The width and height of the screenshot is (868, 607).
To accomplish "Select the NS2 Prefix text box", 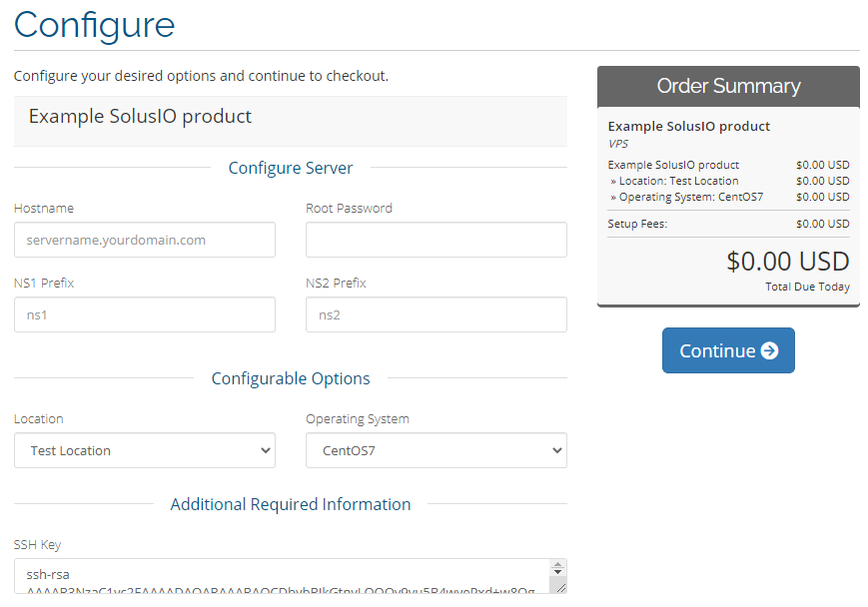I will (x=435, y=314).
